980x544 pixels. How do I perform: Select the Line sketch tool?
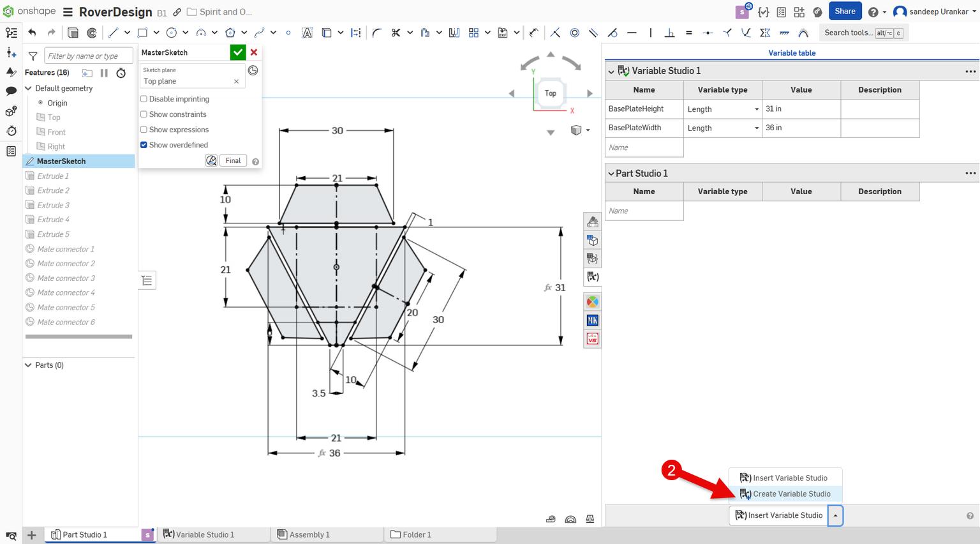click(x=115, y=33)
